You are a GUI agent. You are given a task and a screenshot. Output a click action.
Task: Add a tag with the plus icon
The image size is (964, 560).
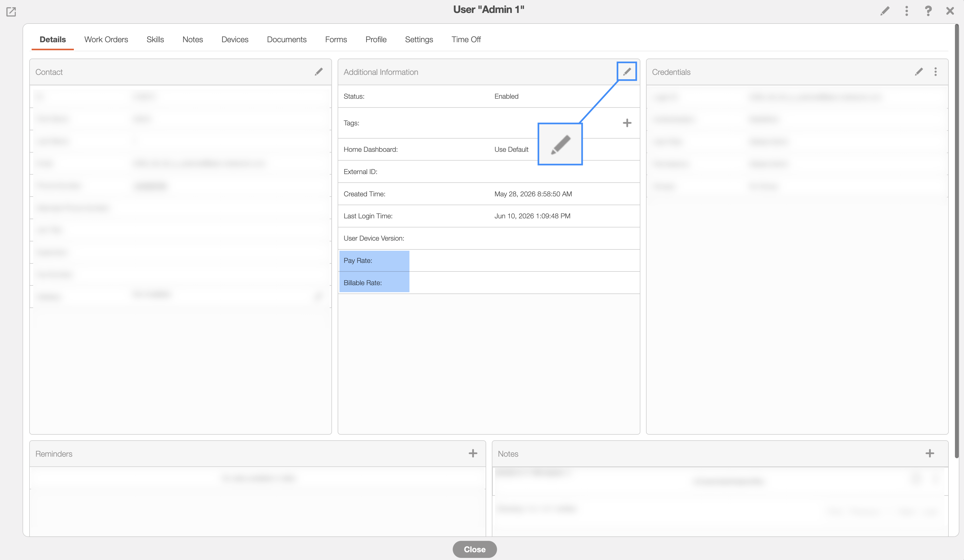(x=627, y=123)
